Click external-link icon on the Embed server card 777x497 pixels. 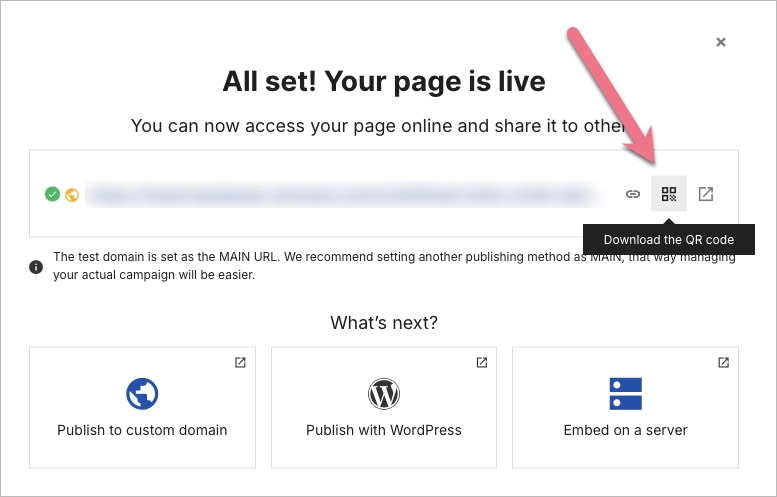723,362
